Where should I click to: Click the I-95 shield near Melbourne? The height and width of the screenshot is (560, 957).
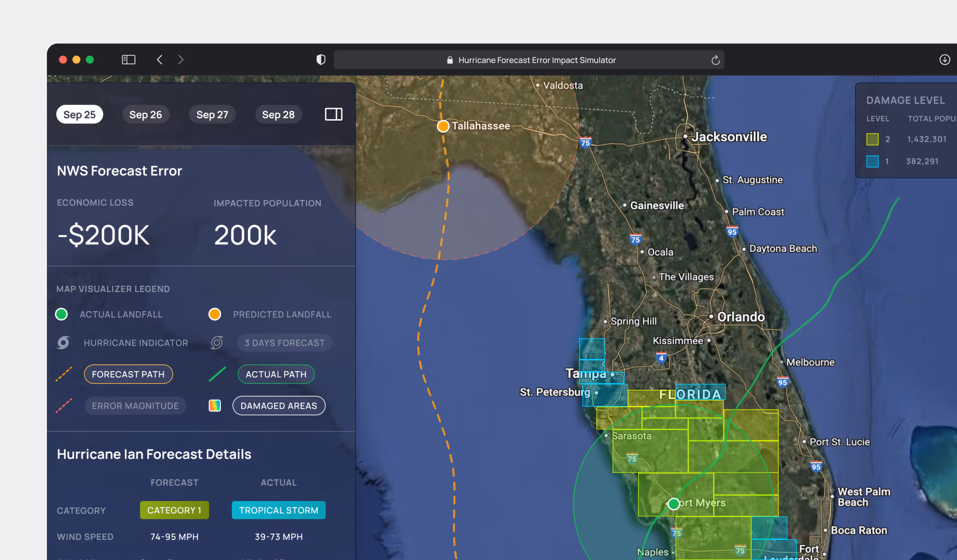tap(782, 382)
